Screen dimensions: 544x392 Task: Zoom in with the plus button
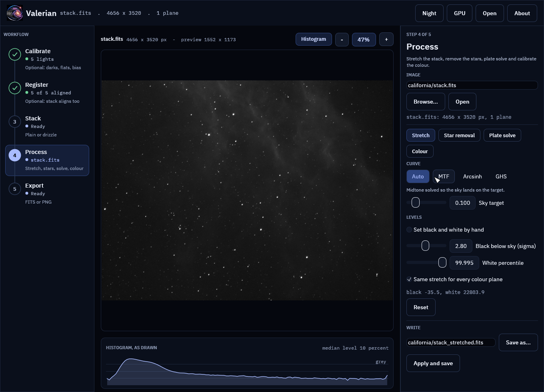[386, 40]
